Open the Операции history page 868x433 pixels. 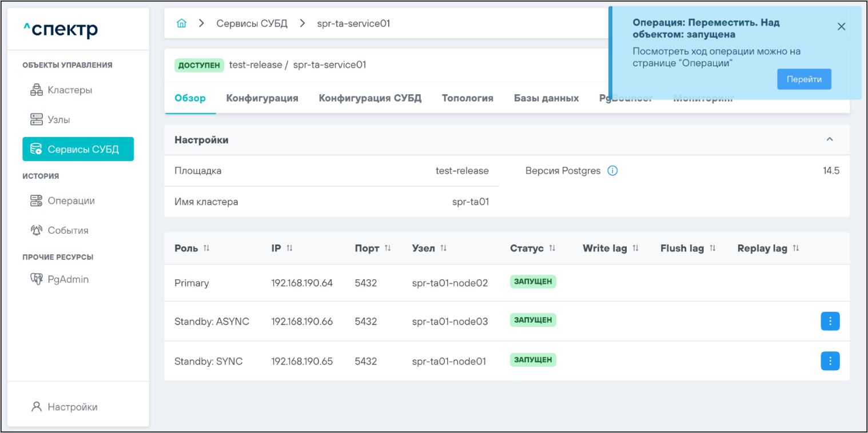pyautogui.click(x=71, y=201)
